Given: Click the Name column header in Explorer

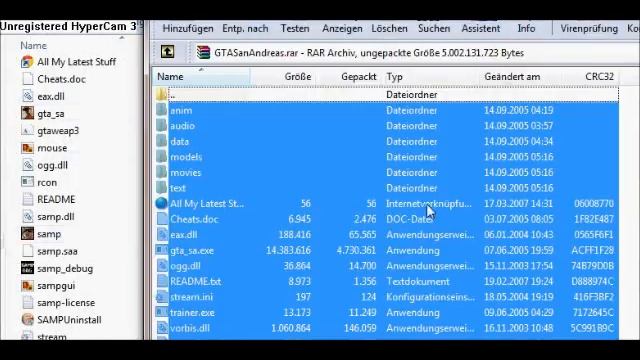Looking at the screenshot, I should tap(33, 45).
